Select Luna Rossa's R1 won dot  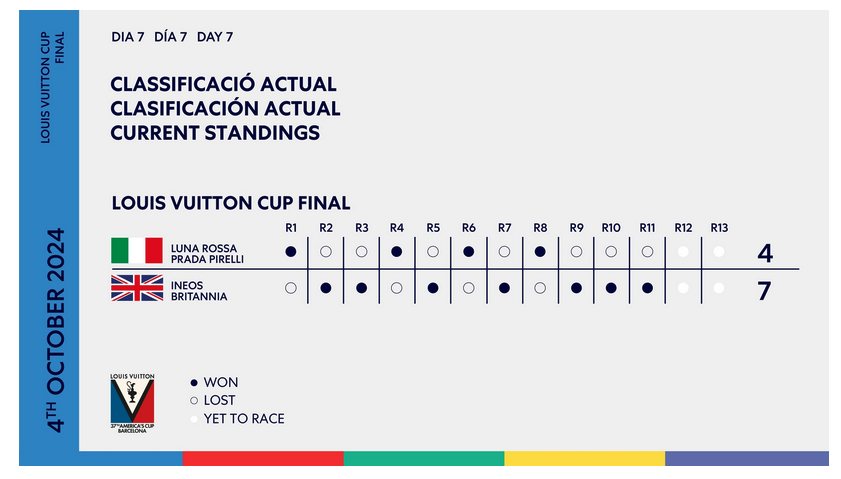(291, 252)
